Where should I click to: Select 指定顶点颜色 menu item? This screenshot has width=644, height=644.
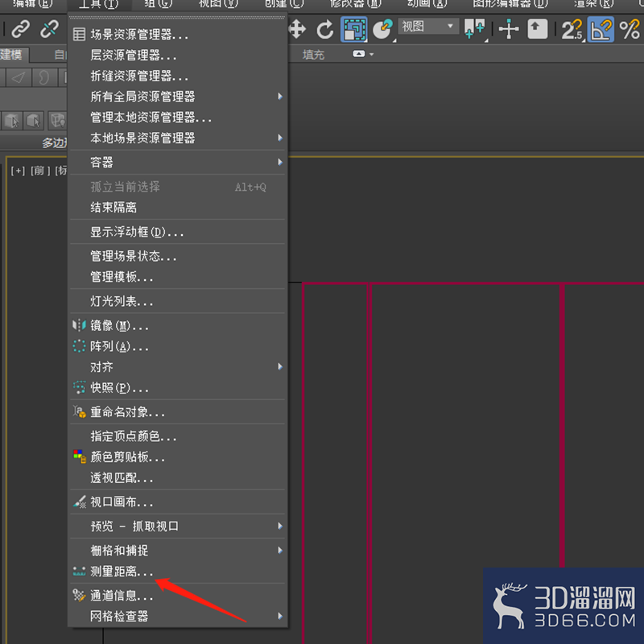pos(177,436)
